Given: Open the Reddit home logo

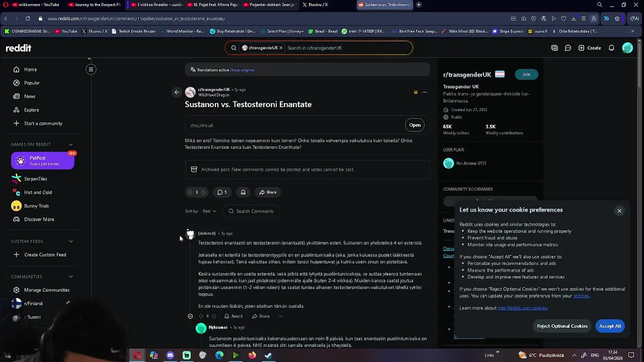Looking at the screenshot, I should point(19,48).
